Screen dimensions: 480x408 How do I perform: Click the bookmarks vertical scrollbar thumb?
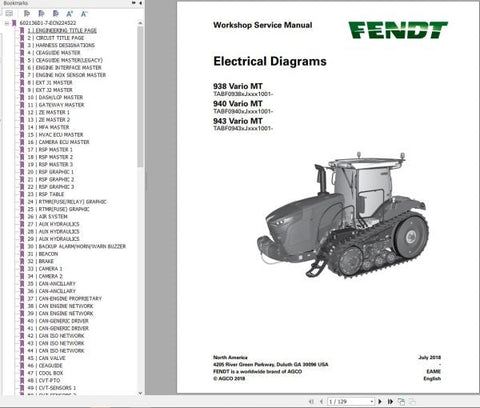[140, 97]
